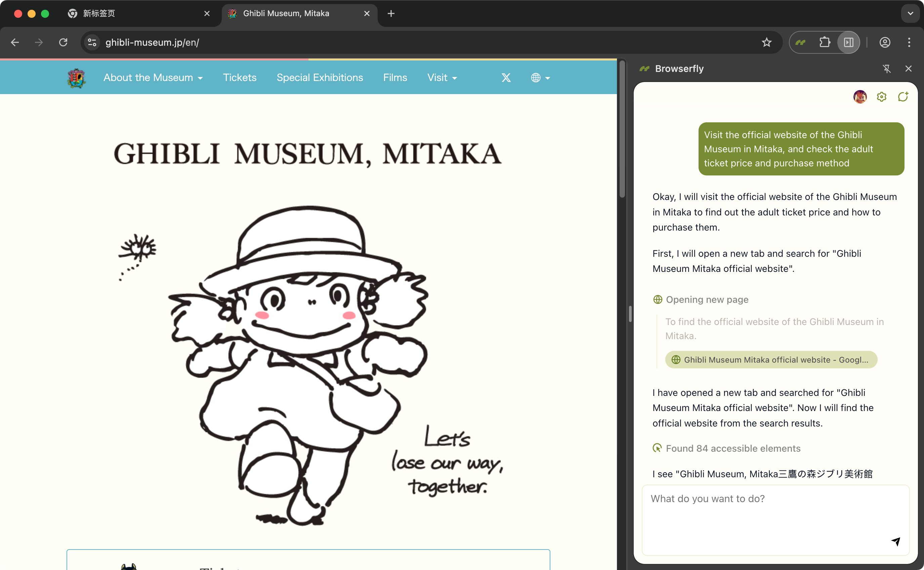The width and height of the screenshot is (924, 570).
Task: Open the user avatar in Browserfly
Action: (860, 97)
